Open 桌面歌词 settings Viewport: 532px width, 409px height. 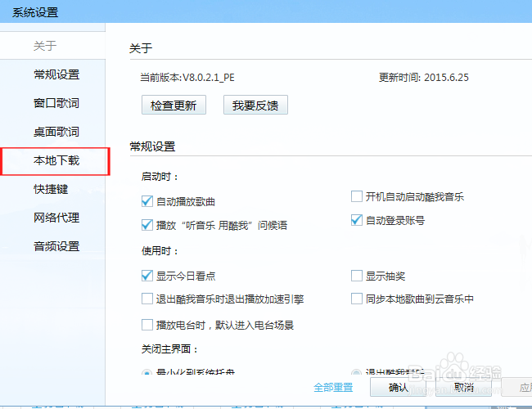[56, 132]
